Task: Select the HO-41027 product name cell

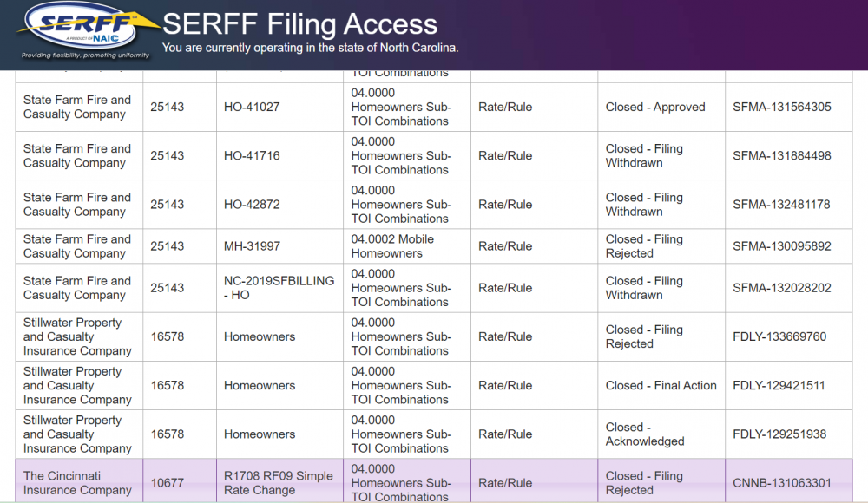Action: pos(252,108)
